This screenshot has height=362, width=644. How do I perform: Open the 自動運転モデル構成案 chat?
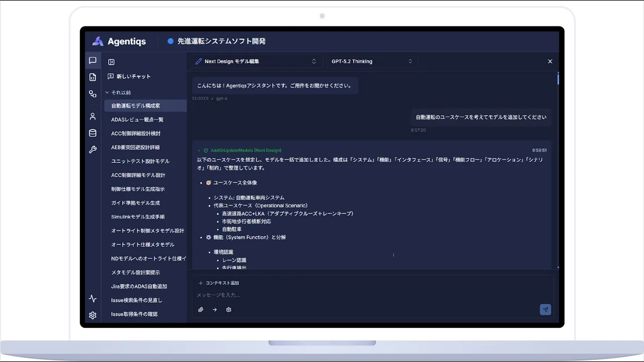(145, 106)
